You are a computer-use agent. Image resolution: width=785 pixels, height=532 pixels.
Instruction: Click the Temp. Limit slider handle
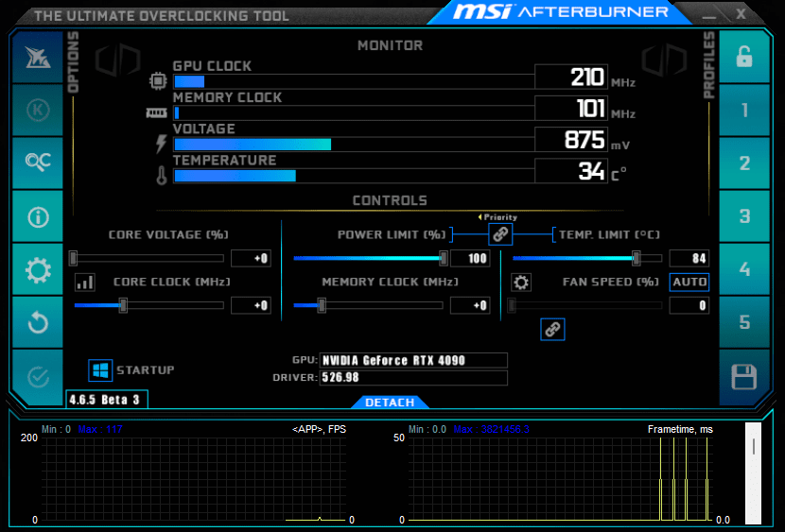pyautogui.click(x=636, y=258)
